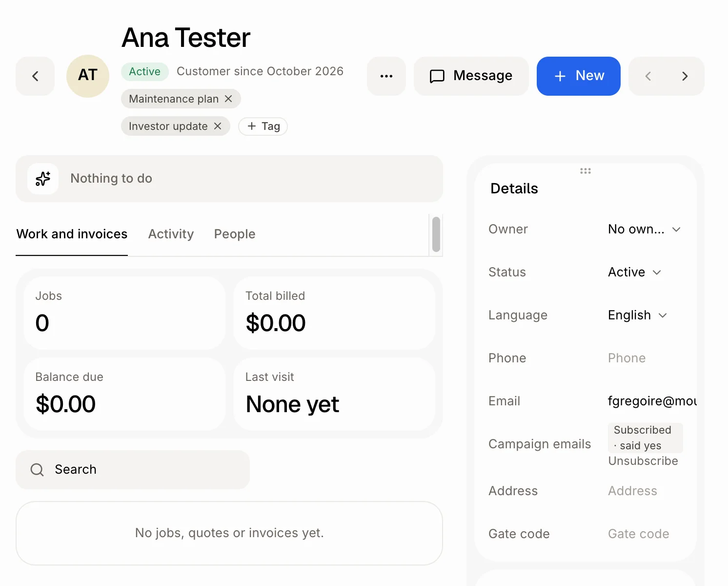728x586 pixels.
Task: Switch to the People tab
Action: click(x=235, y=234)
